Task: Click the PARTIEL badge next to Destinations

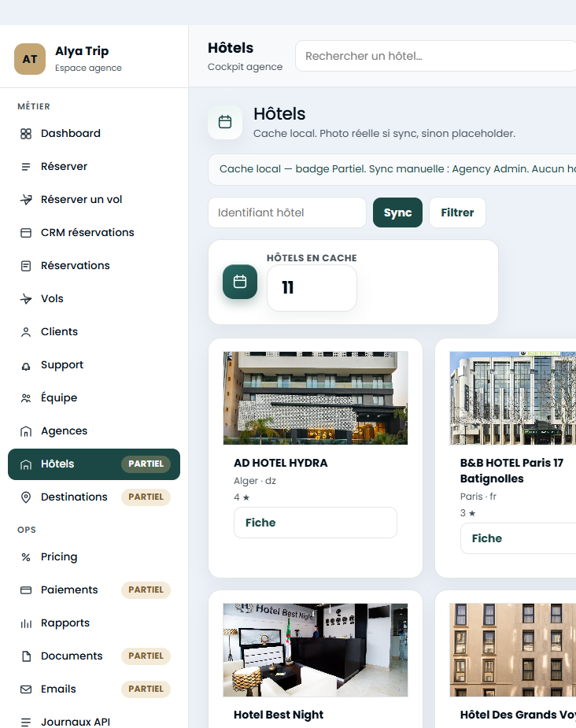Action: [146, 497]
